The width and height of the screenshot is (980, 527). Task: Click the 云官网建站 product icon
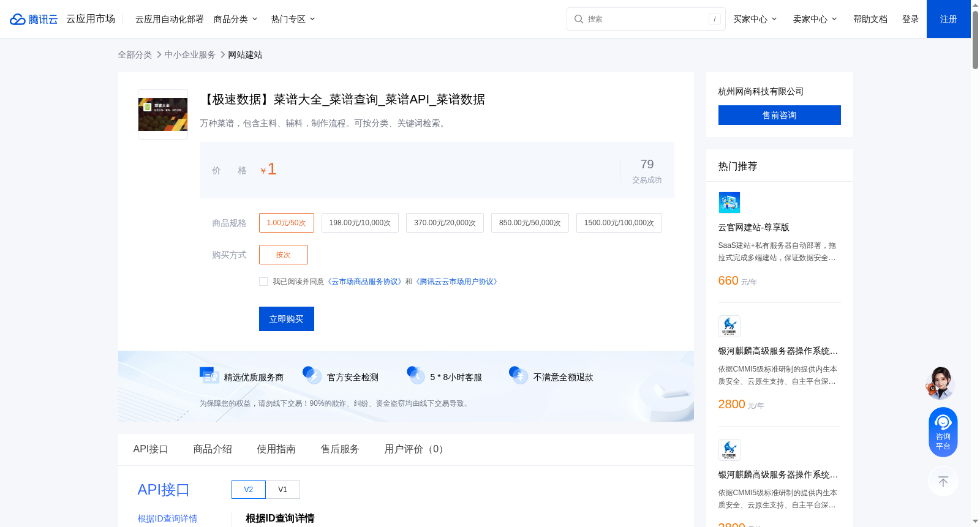pos(729,203)
